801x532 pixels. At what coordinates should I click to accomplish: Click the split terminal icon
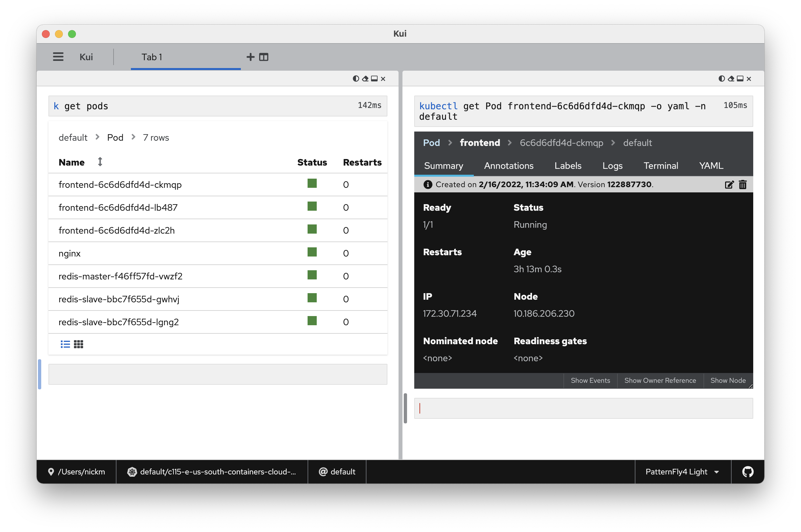pos(264,57)
